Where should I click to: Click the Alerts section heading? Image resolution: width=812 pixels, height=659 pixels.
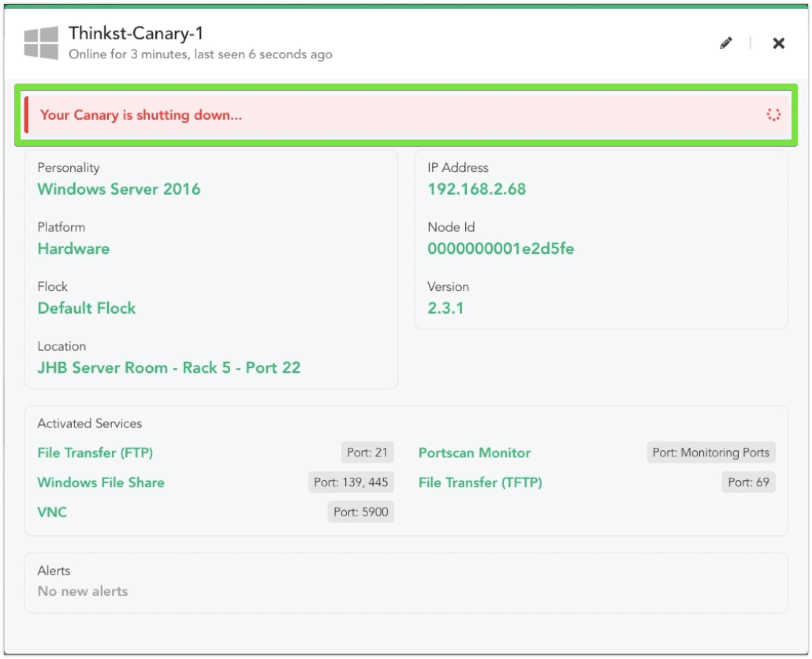click(54, 571)
